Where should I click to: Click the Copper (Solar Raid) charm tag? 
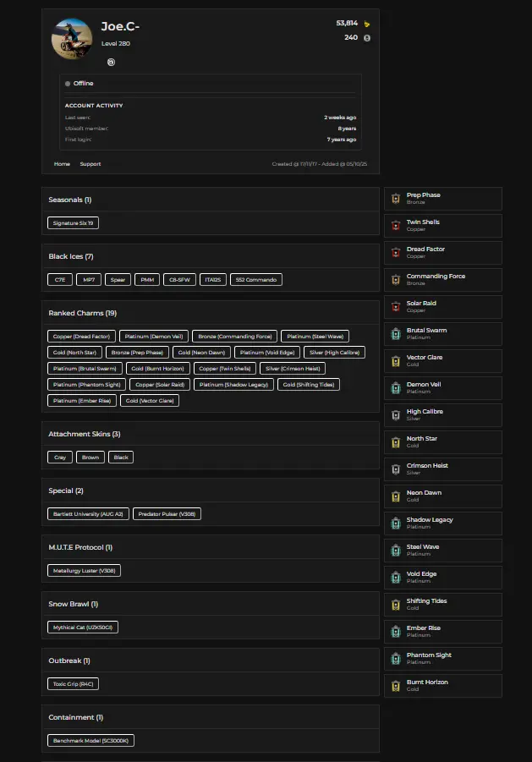click(x=160, y=385)
